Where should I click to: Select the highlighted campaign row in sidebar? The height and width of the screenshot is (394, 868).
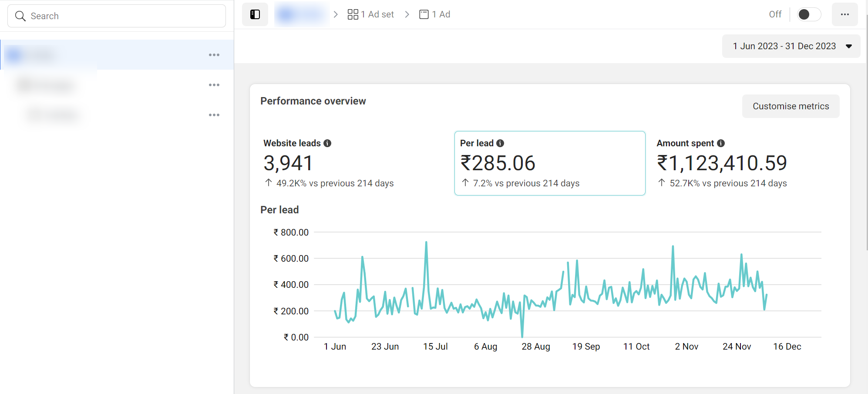(x=104, y=55)
